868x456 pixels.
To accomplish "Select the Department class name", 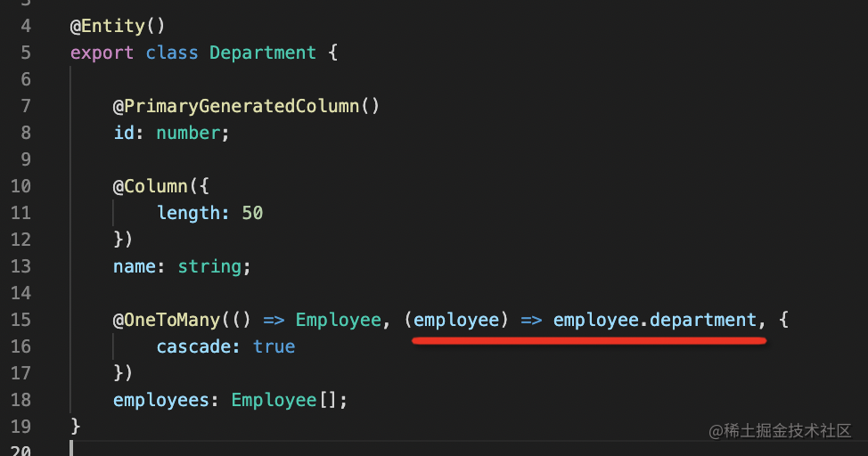I will pyautogui.click(x=263, y=53).
